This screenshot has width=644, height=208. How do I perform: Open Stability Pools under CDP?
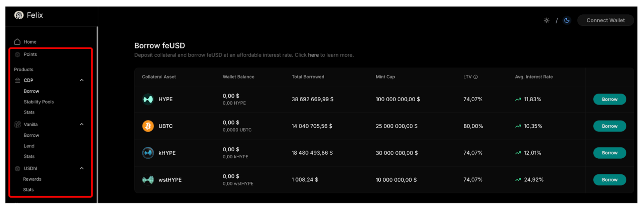pyautogui.click(x=39, y=102)
